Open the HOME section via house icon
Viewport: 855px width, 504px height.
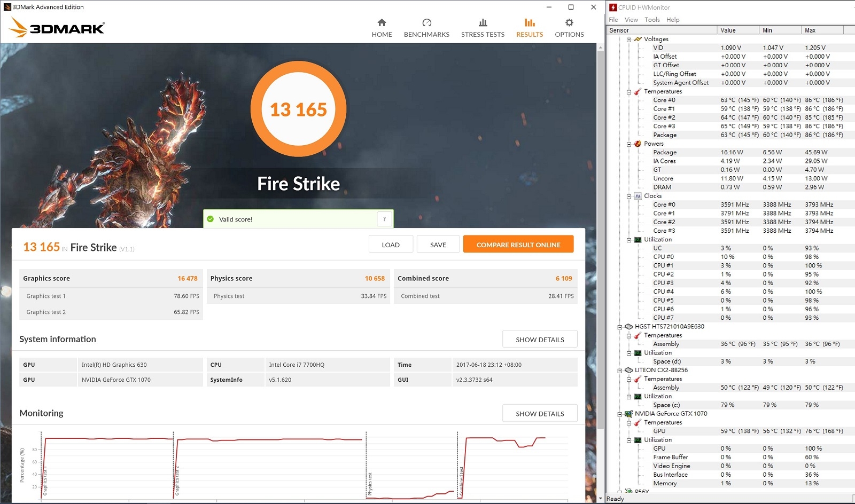point(382,22)
